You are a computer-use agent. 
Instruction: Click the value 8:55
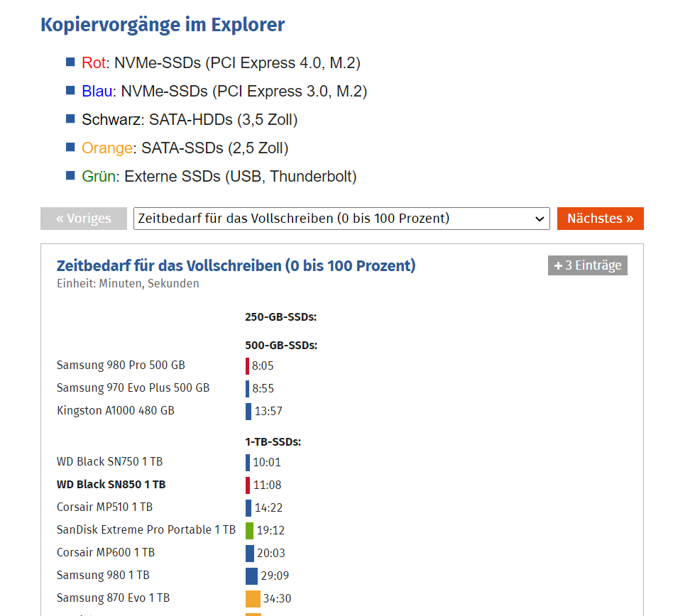click(x=263, y=389)
